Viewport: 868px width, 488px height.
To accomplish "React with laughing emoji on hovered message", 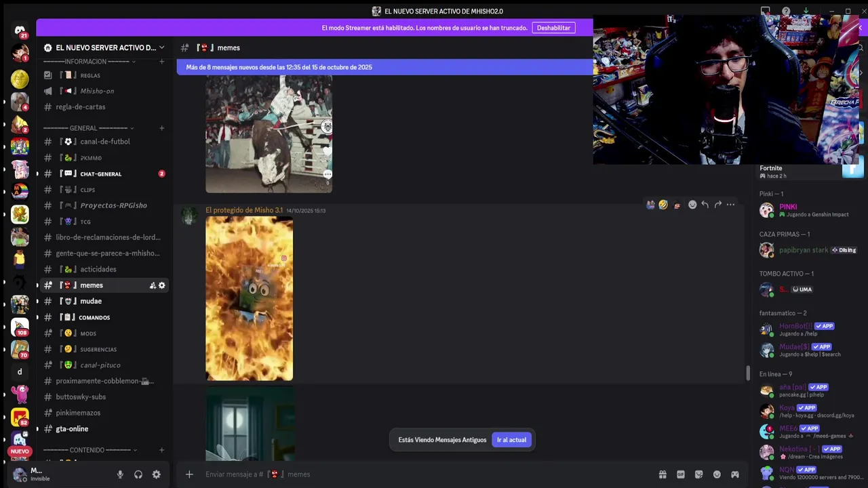I will 663,205.
